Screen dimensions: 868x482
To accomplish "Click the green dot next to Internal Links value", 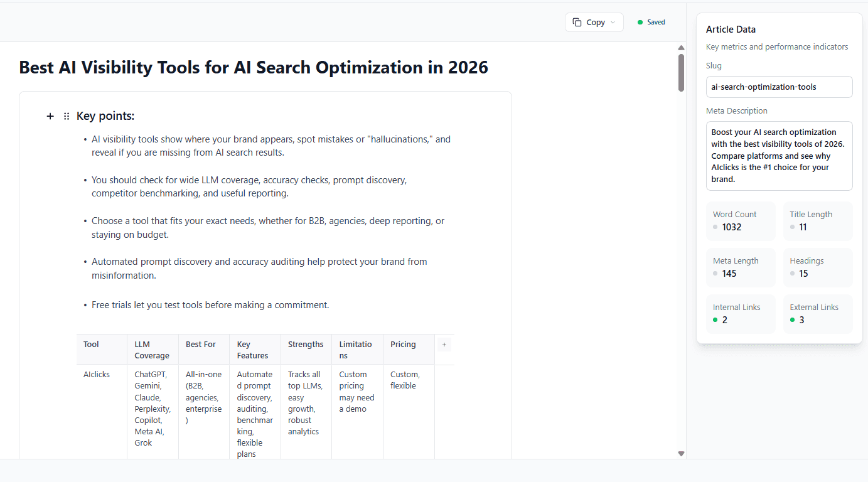I will (715, 320).
